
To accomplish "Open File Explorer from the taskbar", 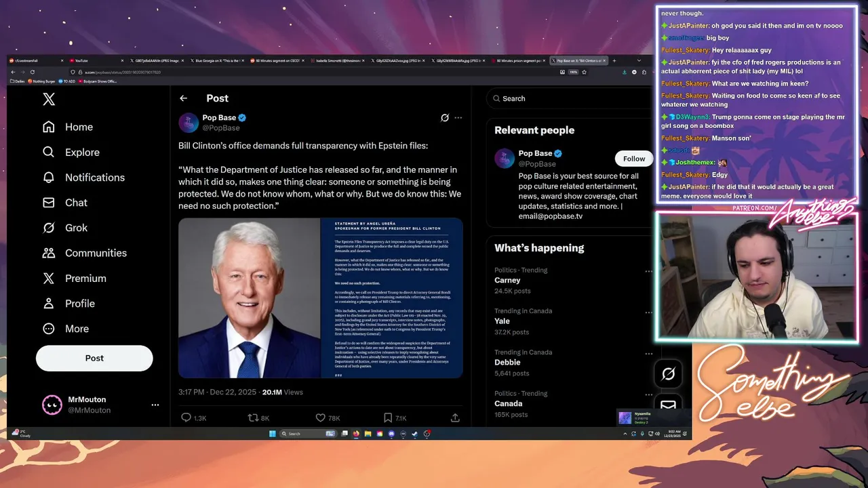I will click(368, 434).
